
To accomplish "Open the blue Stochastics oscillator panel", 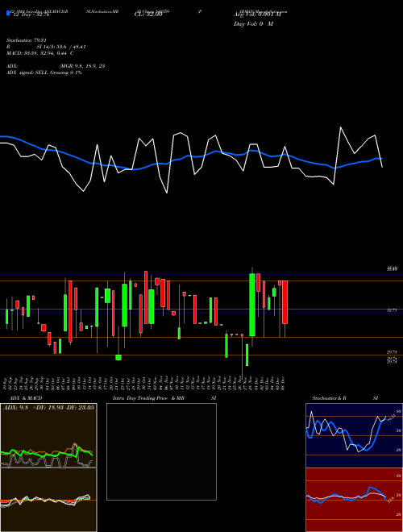I will (354, 435).
